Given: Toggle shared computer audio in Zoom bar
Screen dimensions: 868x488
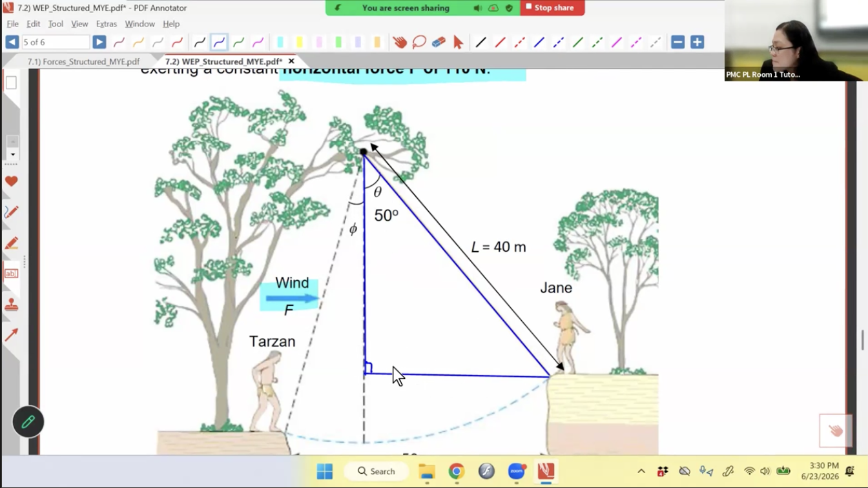Looking at the screenshot, I should click(x=477, y=8).
